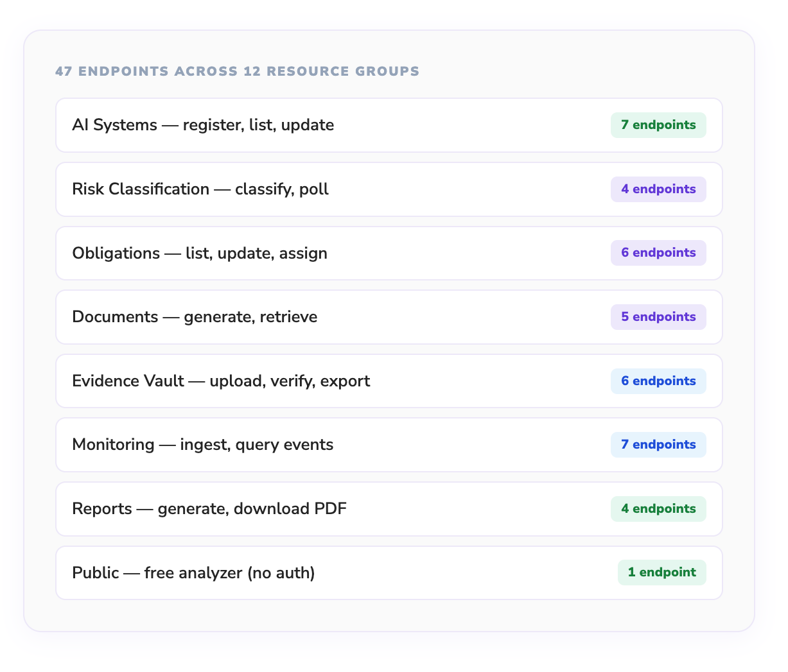Click the '6 endpoints' badge beside Obligations
This screenshot has width=788, height=672.
tap(658, 253)
